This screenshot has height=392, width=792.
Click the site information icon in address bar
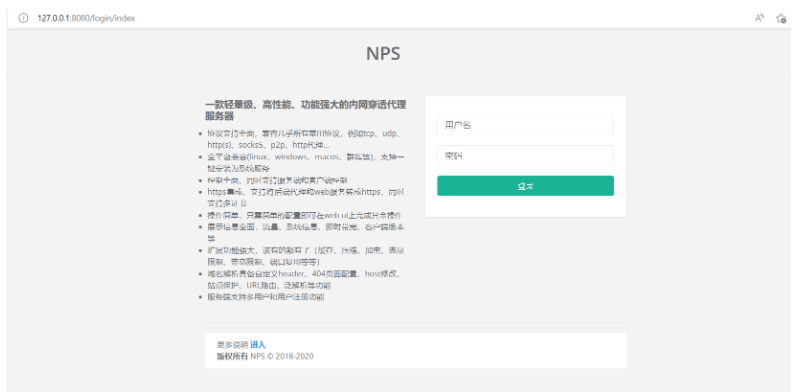(23, 18)
